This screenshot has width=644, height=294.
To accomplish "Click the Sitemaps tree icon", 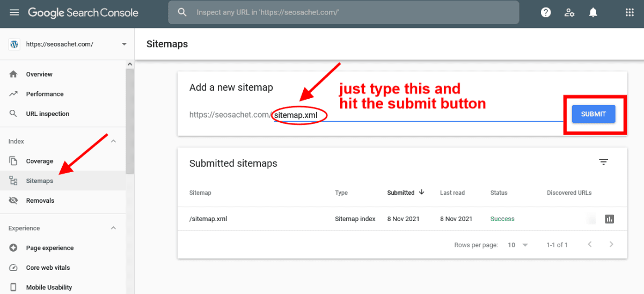I will coord(13,181).
